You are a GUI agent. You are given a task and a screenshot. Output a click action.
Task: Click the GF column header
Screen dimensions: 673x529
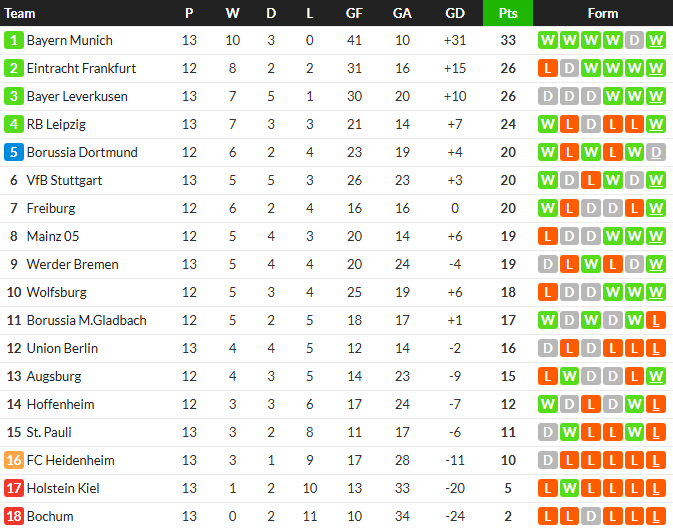pyautogui.click(x=355, y=13)
